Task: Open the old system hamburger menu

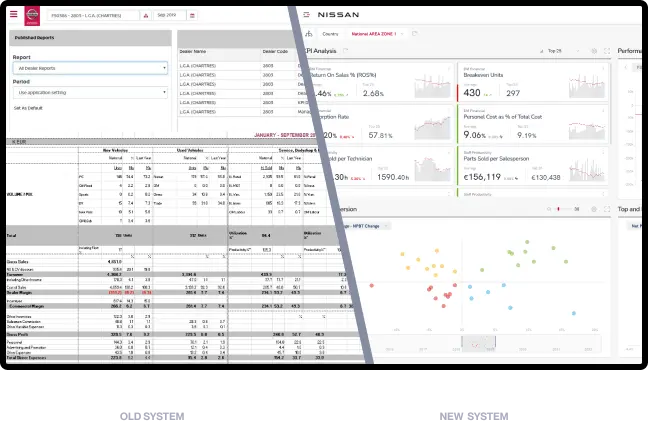Action: [14, 14]
